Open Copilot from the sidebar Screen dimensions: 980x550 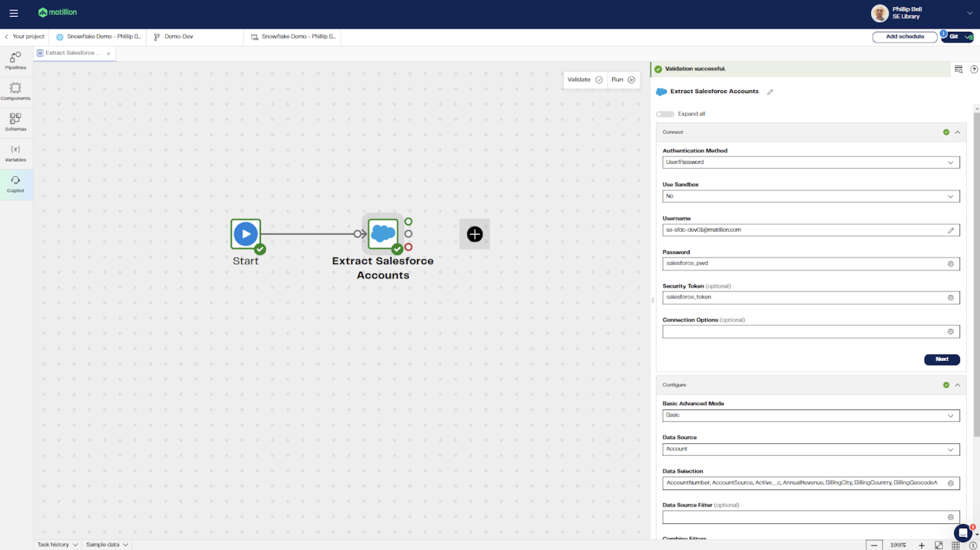pyautogui.click(x=15, y=184)
